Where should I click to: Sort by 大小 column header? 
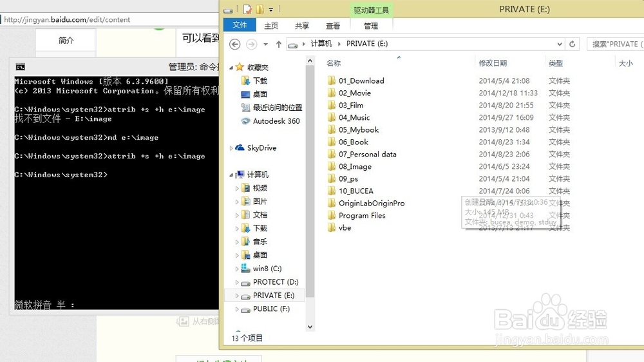[x=625, y=63]
